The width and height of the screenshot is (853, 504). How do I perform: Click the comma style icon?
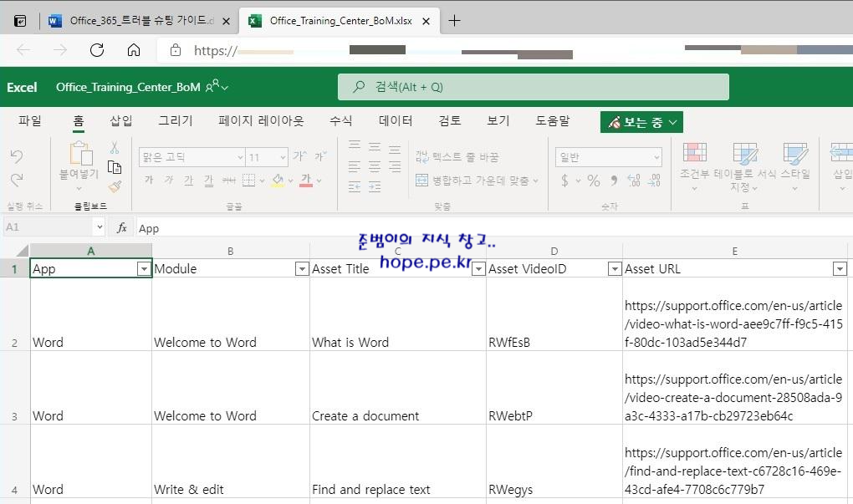pos(614,181)
